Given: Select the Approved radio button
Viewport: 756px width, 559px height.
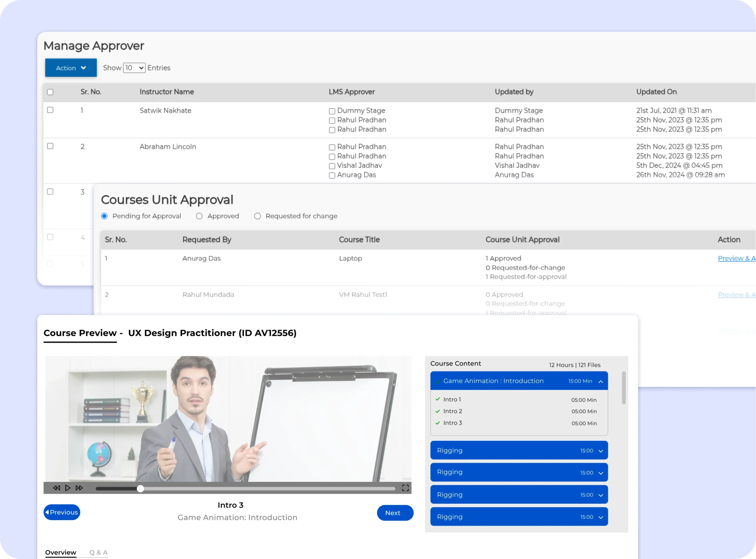Looking at the screenshot, I should pyautogui.click(x=199, y=216).
